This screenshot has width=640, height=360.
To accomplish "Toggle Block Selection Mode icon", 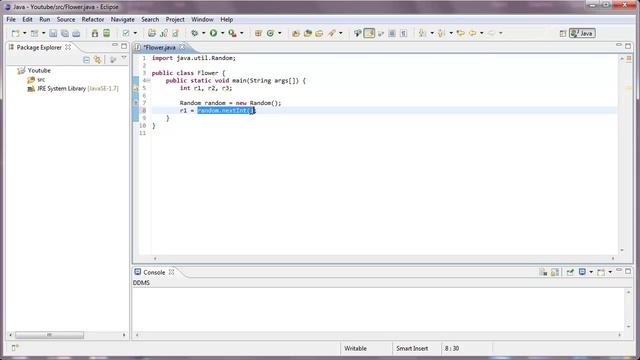I will pos(392,33).
